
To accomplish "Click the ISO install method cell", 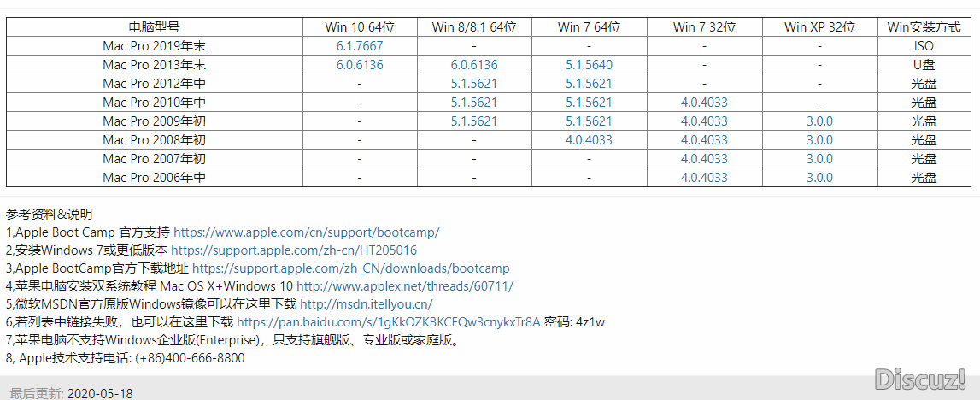I will click(x=924, y=46).
